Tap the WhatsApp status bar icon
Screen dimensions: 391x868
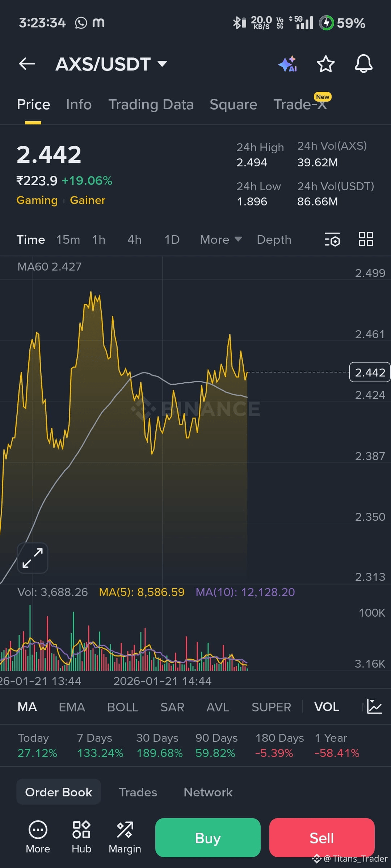(81, 23)
